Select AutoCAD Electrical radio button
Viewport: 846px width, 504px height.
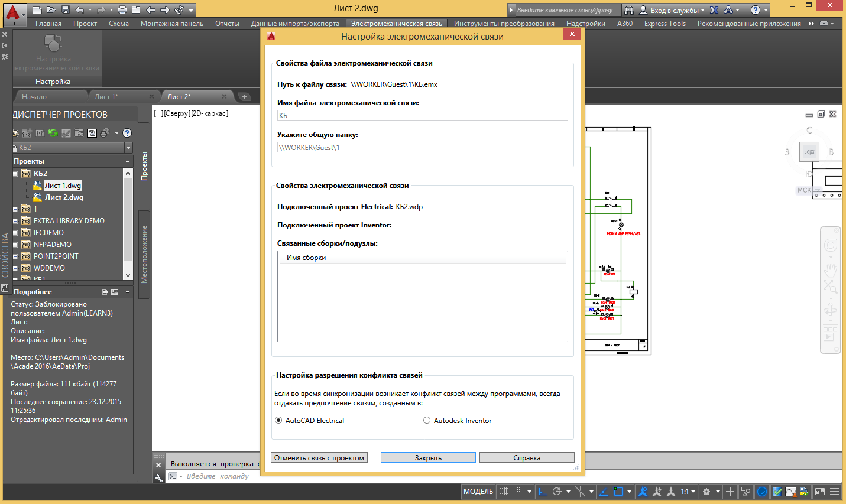(278, 421)
